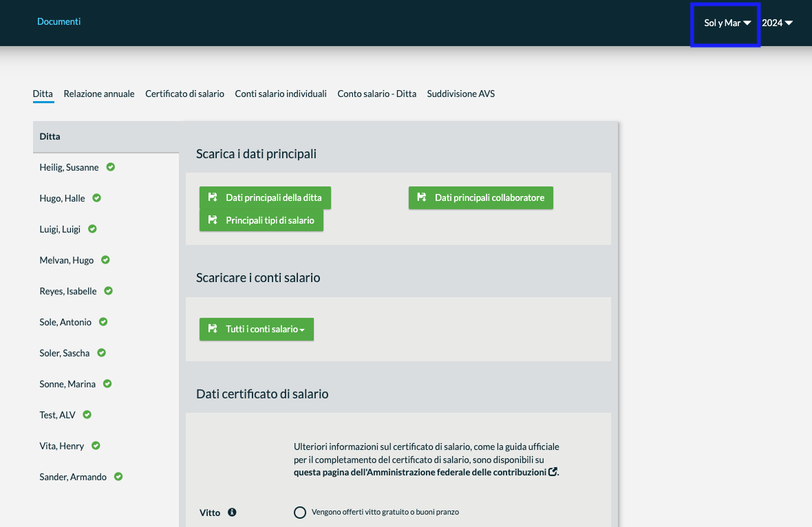Open the Suddivisione AVS tab

461,94
